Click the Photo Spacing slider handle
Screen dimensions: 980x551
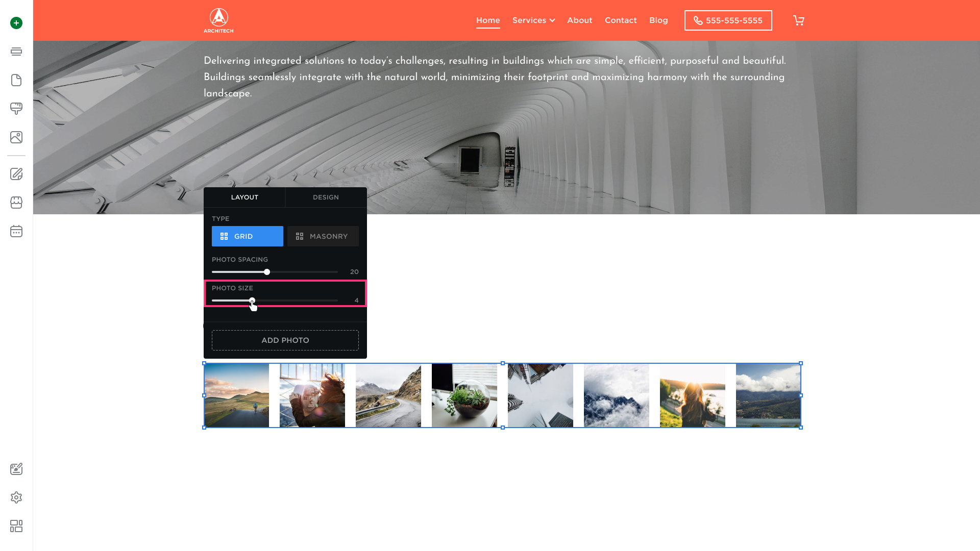[x=267, y=272]
